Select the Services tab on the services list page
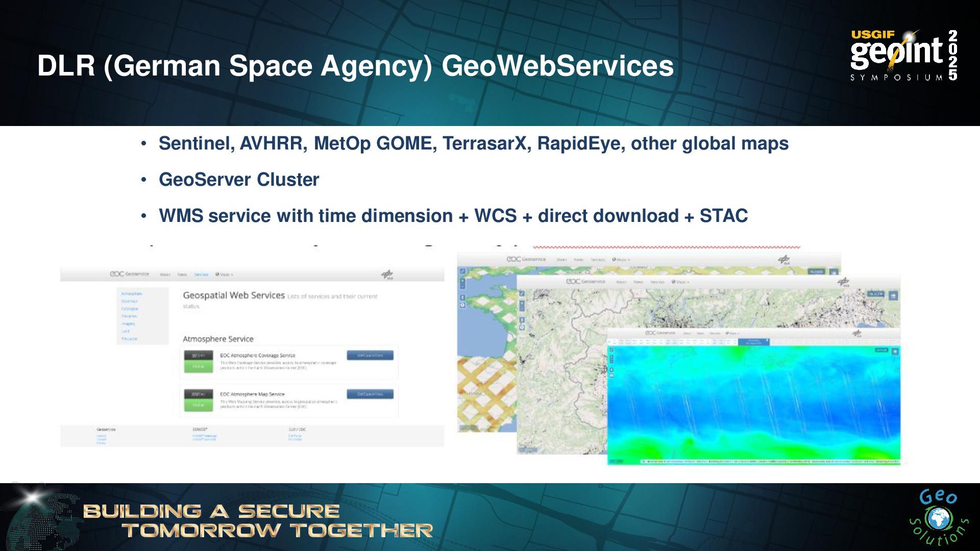980x551 pixels. pos(201,274)
